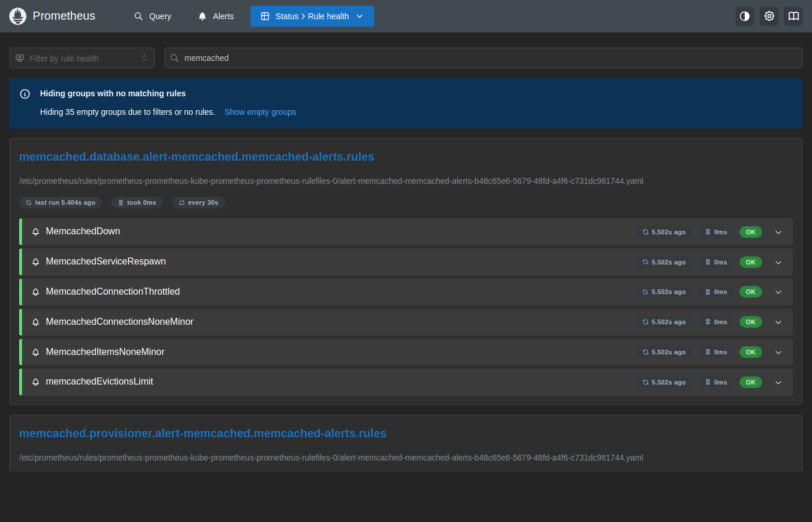Screen dimensions: 812x522
Task: Expand the MemcachedDown rule chevron
Action: [778, 232]
